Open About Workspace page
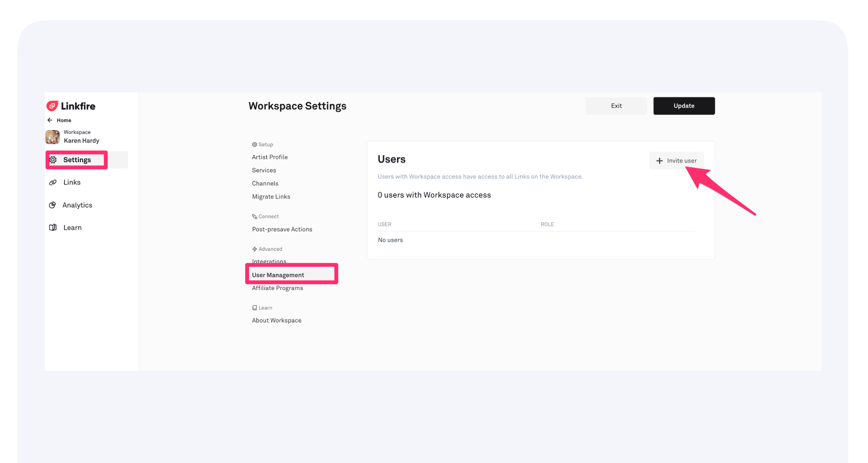This screenshot has height=463, width=868. [276, 320]
